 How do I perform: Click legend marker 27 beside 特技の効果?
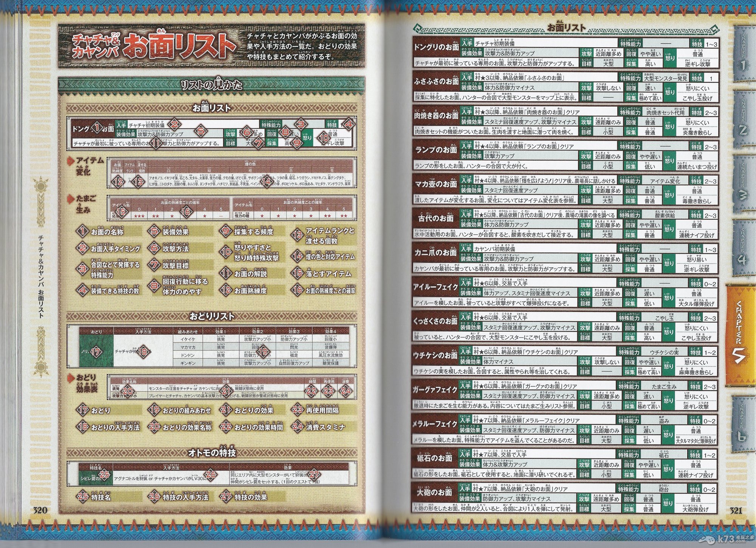pos(226,497)
